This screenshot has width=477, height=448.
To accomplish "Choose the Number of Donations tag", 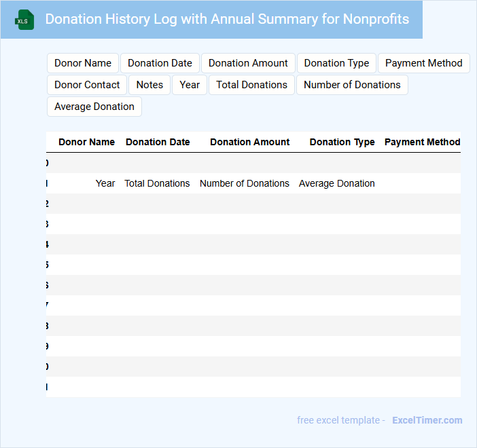I will 352,85.
